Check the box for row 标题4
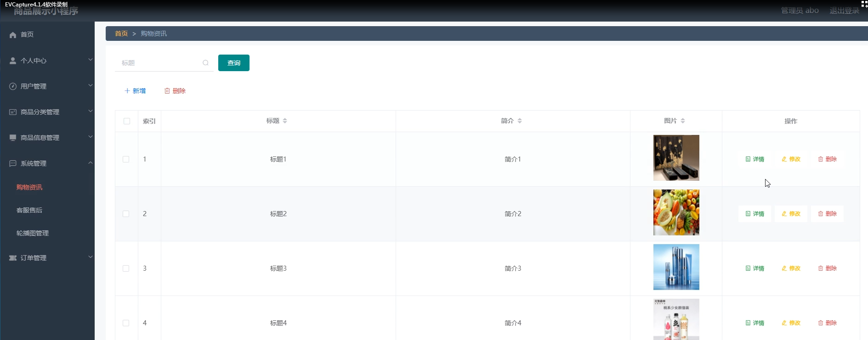The width and height of the screenshot is (868, 340). tap(126, 323)
